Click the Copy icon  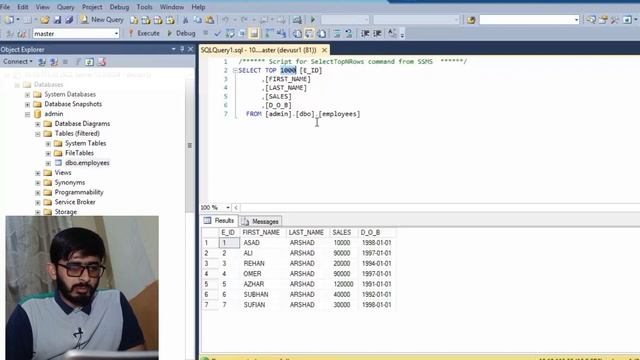pos(198,20)
